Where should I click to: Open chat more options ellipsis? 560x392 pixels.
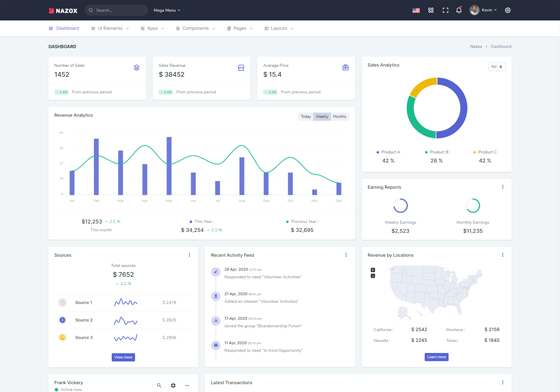point(187,385)
